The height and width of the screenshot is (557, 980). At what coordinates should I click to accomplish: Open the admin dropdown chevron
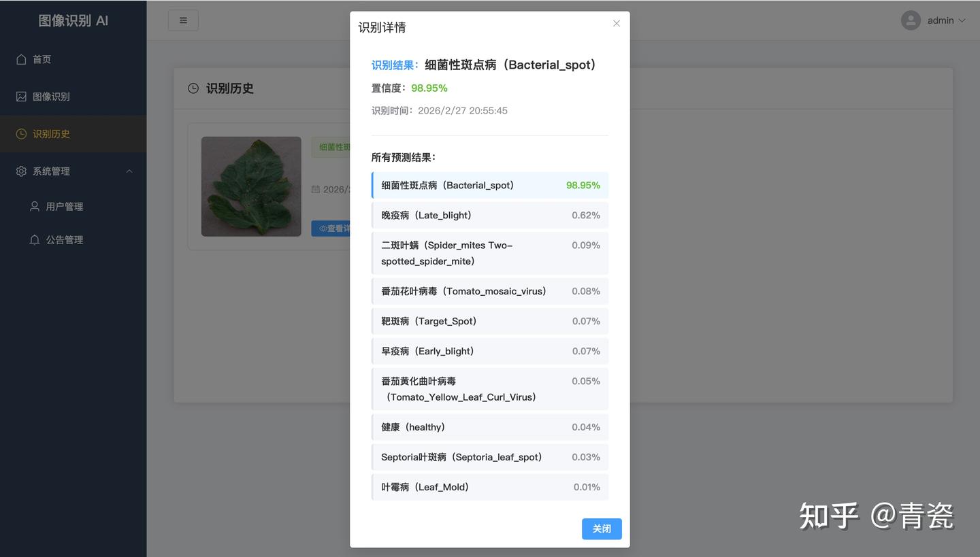pyautogui.click(x=962, y=20)
